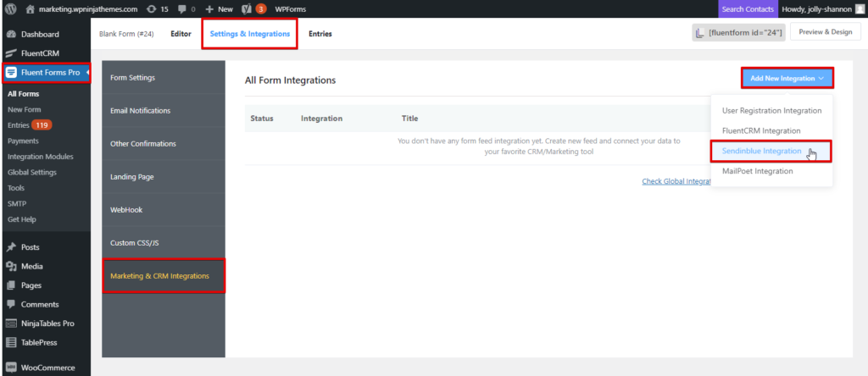This screenshot has width=868, height=376.
Task: Click the shortcode copy icon beside fluentform id
Action: coord(701,33)
